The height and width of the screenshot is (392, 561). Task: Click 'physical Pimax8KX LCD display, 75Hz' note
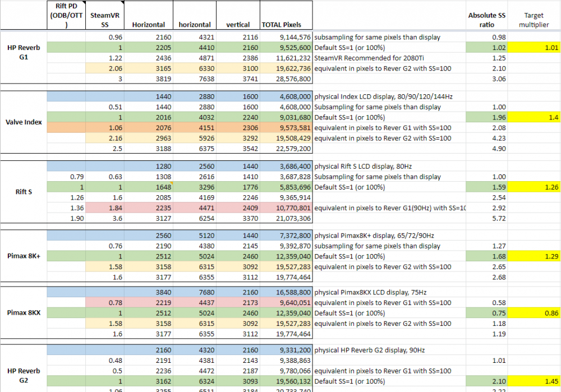click(370, 292)
